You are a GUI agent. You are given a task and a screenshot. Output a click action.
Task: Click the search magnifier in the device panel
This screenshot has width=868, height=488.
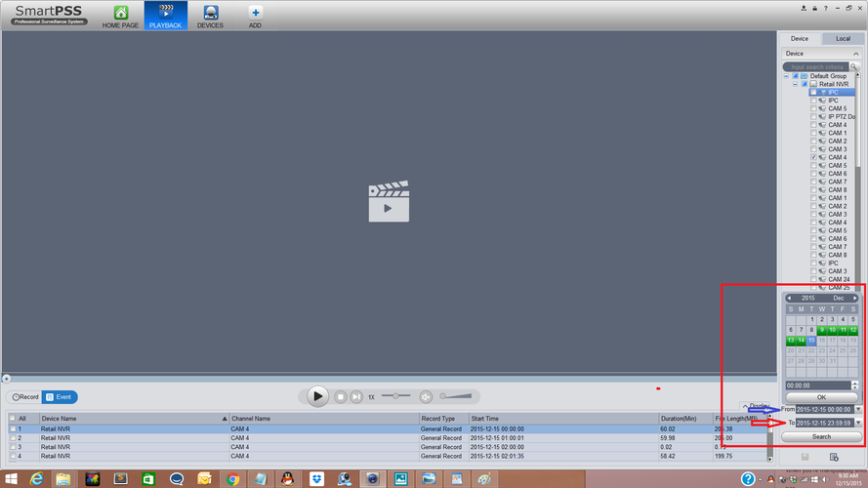point(856,66)
